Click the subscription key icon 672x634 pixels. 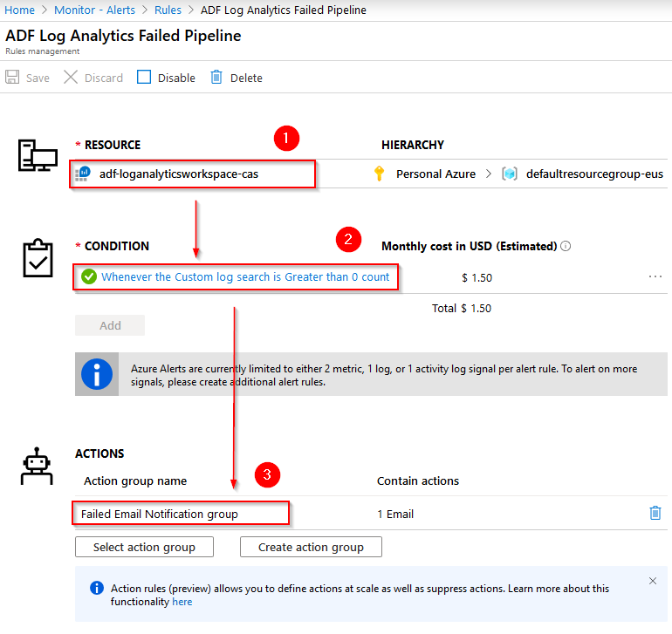[x=379, y=174]
